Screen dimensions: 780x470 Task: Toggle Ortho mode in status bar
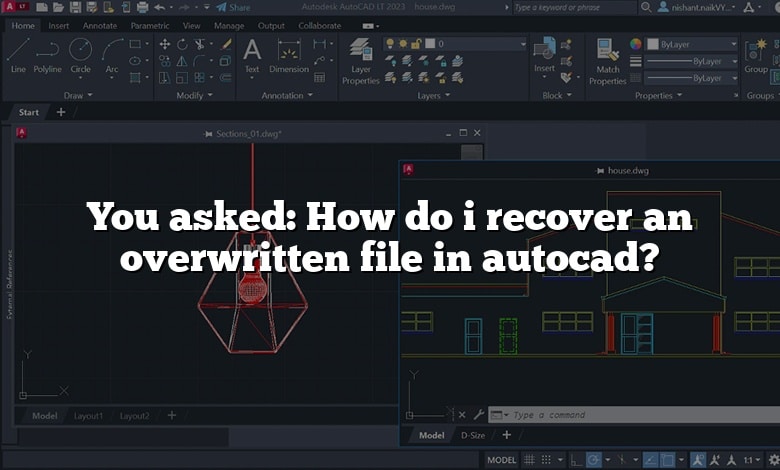click(576, 460)
